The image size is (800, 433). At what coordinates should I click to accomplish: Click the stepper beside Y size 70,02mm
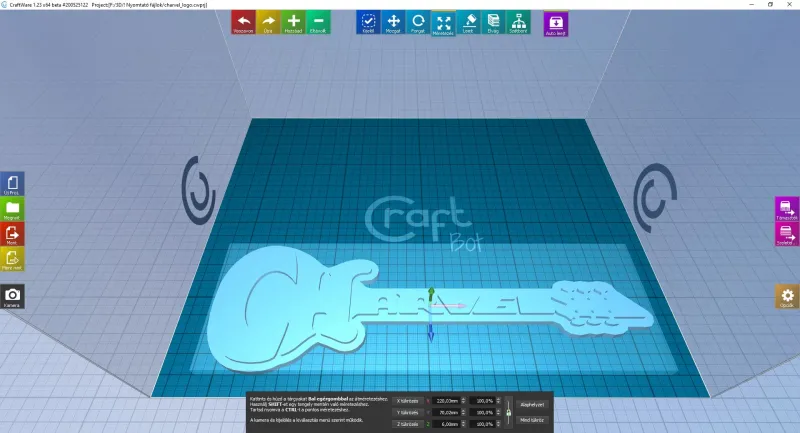463,413
